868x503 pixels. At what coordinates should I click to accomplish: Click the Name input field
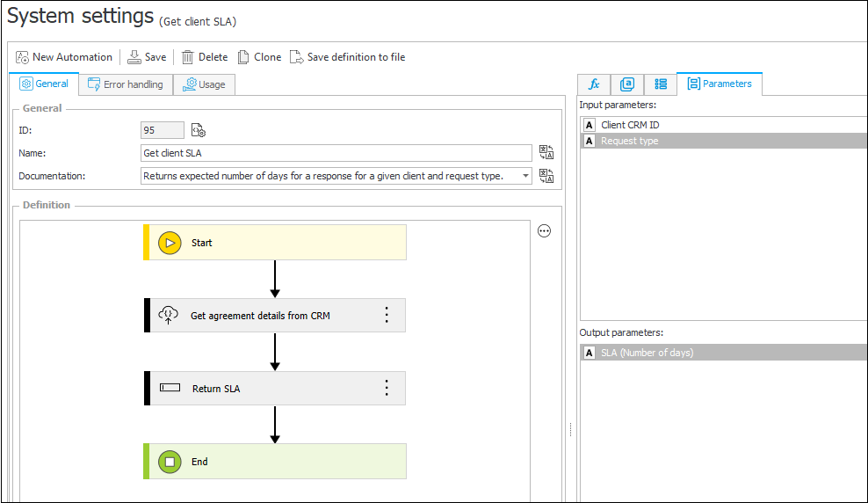[x=336, y=153]
